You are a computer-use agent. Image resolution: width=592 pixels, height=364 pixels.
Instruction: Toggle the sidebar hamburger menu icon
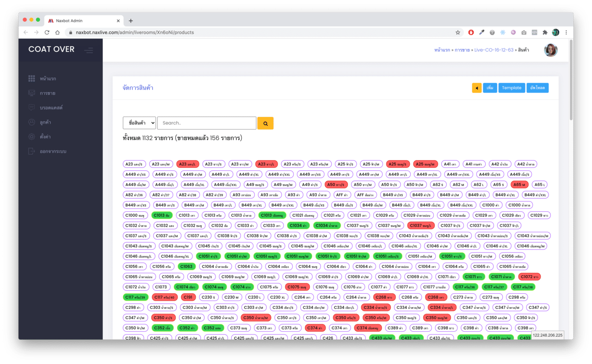pyautogui.click(x=88, y=50)
